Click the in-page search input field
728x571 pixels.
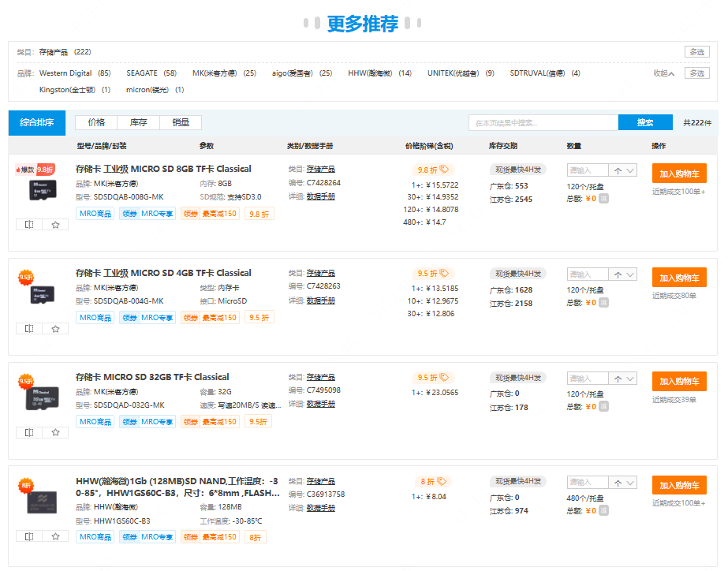543,122
